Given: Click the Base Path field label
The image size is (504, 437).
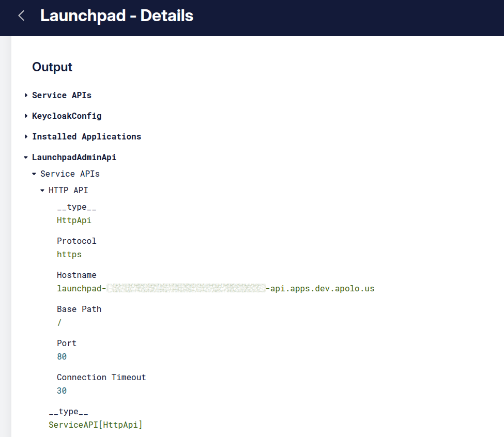Looking at the screenshot, I should (x=79, y=309).
